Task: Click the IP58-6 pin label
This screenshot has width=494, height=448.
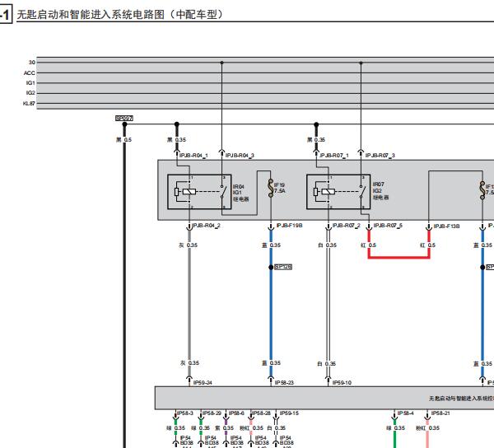Action: [236, 413]
